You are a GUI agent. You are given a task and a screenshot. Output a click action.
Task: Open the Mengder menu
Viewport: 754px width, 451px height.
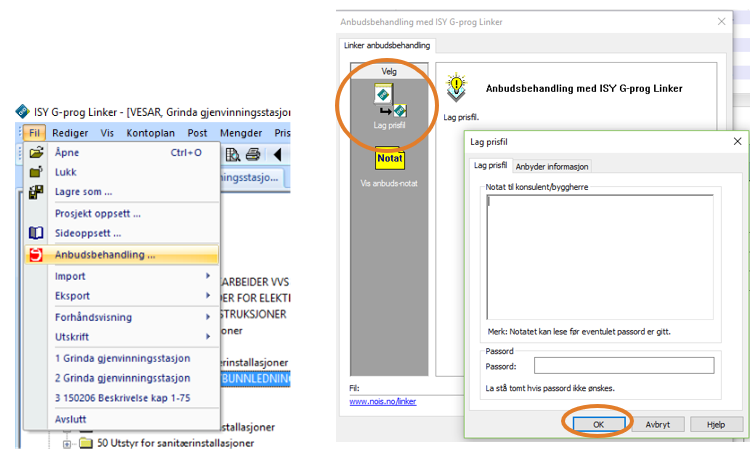point(241,133)
